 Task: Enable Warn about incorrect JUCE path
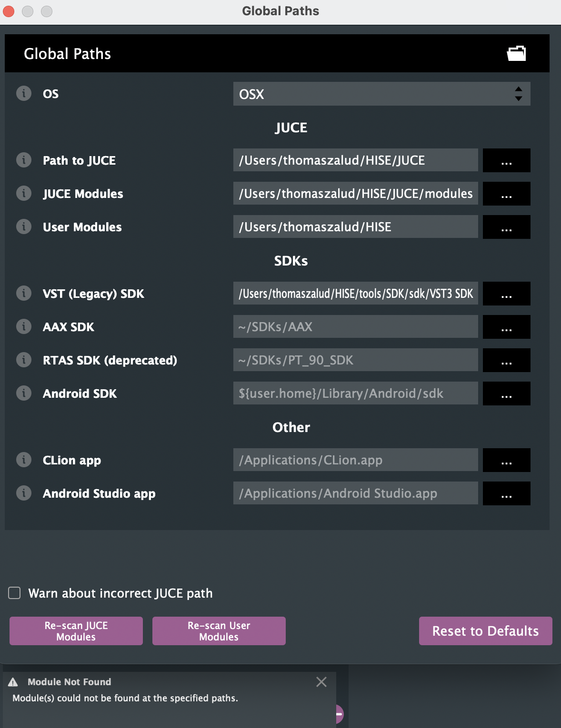pos(15,593)
